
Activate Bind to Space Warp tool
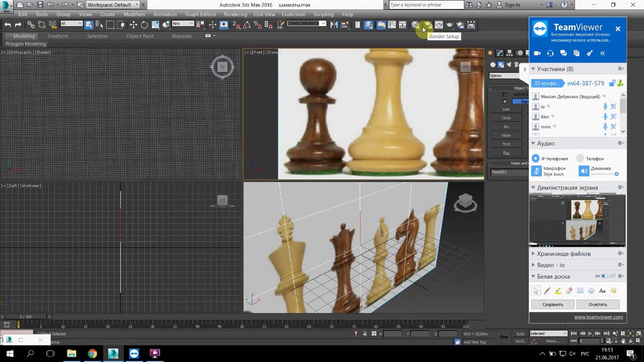point(53,25)
